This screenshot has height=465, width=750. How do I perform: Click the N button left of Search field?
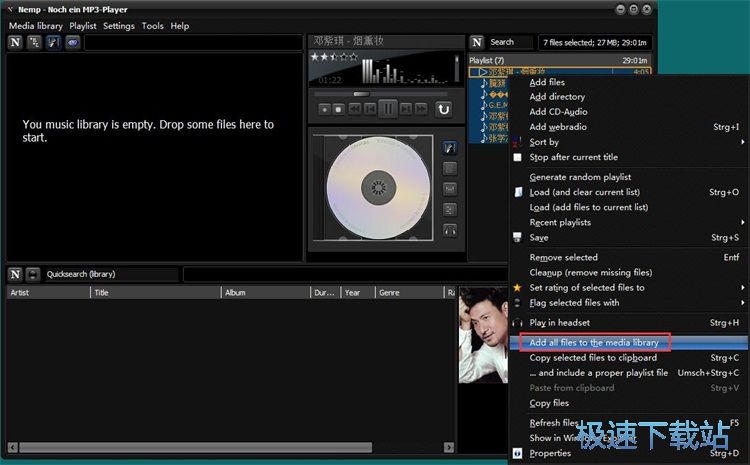pyautogui.click(x=476, y=43)
